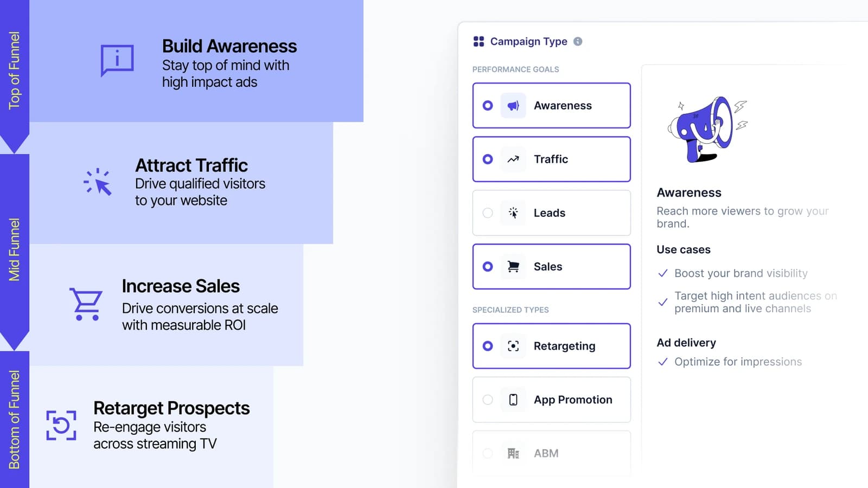Select the App Promotion radio button
Image resolution: width=868 pixels, height=488 pixels.
tap(488, 400)
